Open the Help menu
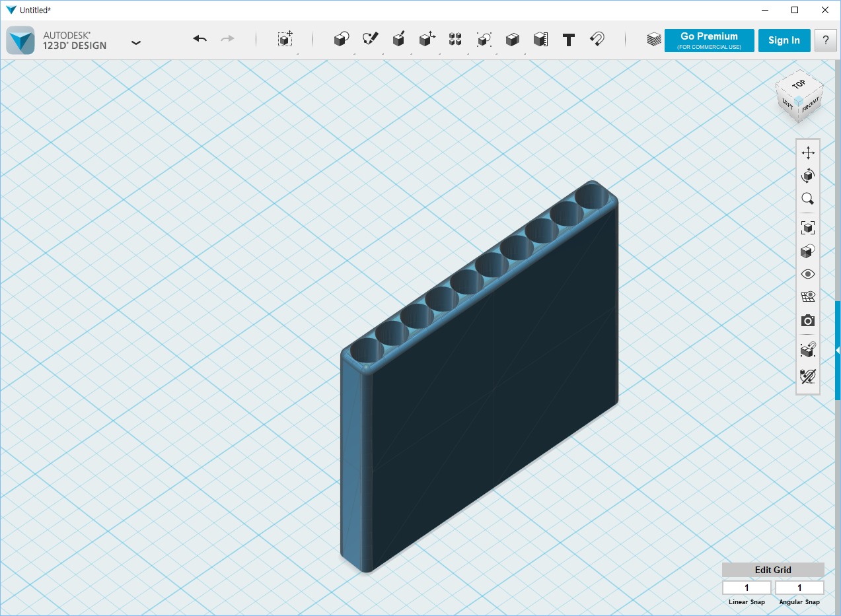Screen dimensions: 841x616 click(825, 40)
